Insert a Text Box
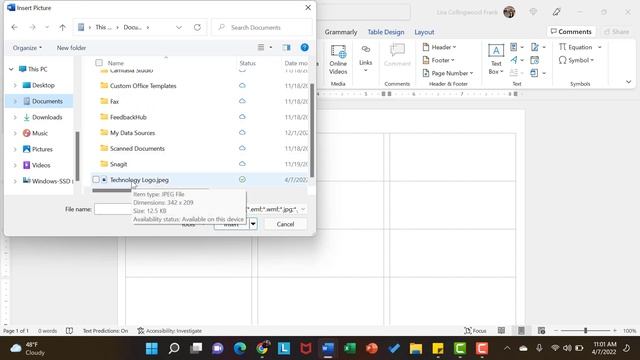The image size is (640, 360). coord(496,60)
